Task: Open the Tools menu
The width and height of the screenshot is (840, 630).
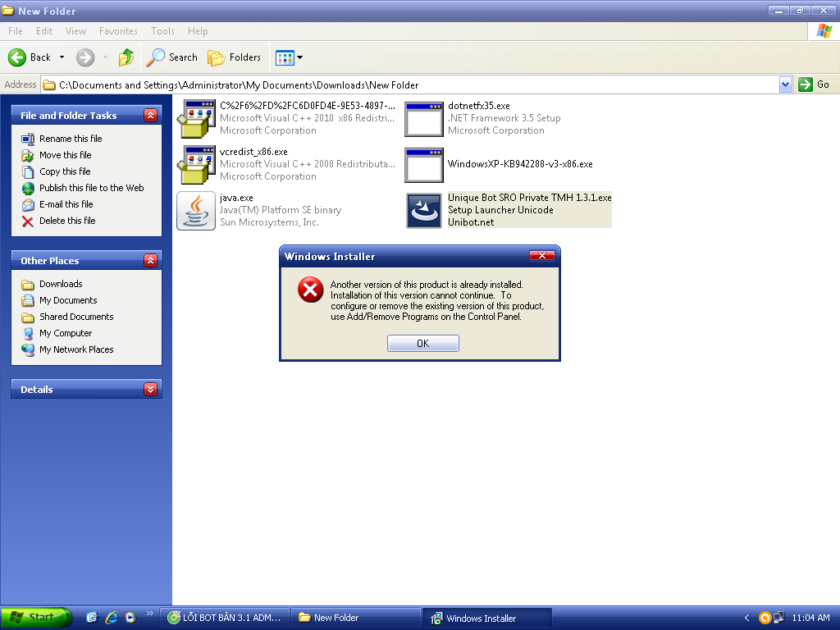Action: pyautogui.click(x=162, y=31)
